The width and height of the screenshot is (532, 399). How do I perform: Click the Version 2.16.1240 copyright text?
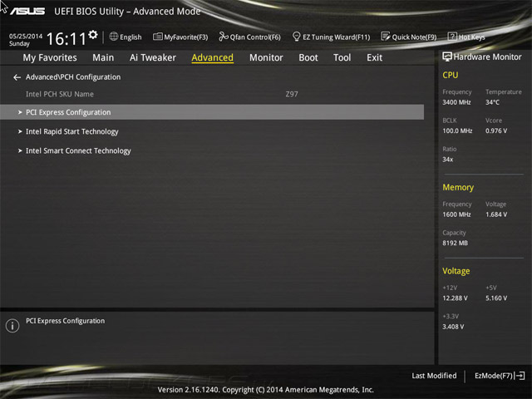click(x=266, y=390)
